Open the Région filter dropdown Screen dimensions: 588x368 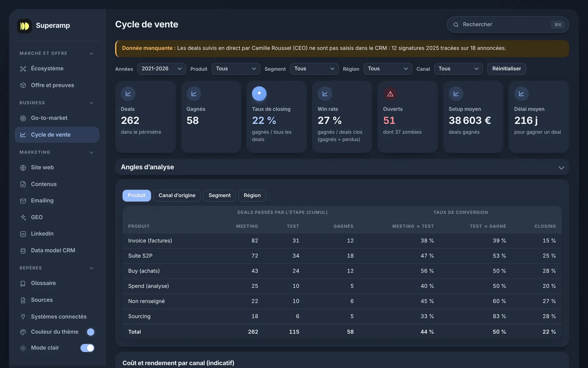click(x=388, y=69)
